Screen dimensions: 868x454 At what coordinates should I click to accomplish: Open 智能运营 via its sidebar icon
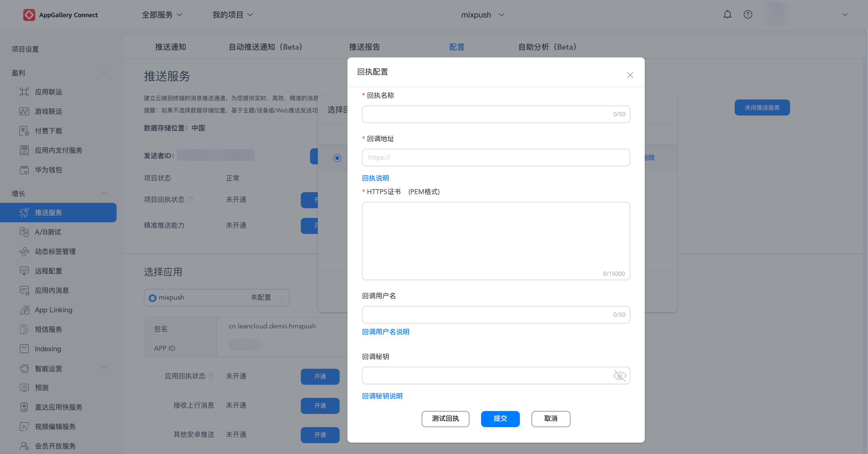(24, 369)
